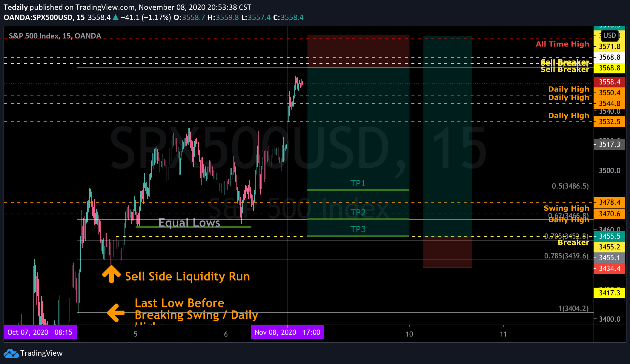630x364 pixels.
Task: Select the Sell Side Liquidity Run text
Action: [x=187, y=276]
